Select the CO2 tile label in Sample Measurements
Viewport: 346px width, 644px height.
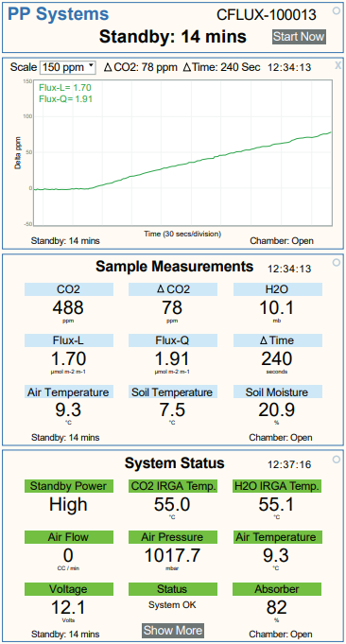(69, 289)
